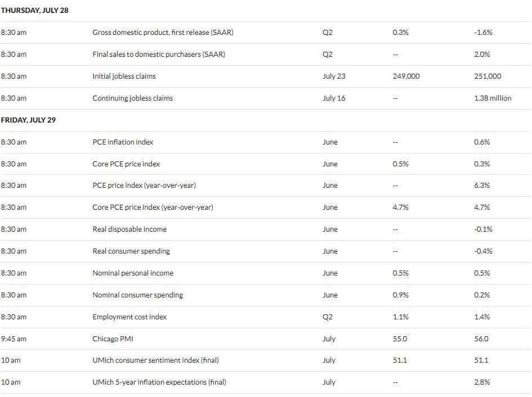Click the 249,000 jobless claims forecast value

coord(406,76)
